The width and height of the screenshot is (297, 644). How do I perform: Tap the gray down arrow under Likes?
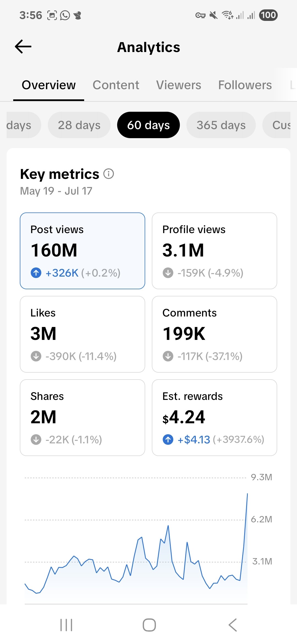(36, 356)
